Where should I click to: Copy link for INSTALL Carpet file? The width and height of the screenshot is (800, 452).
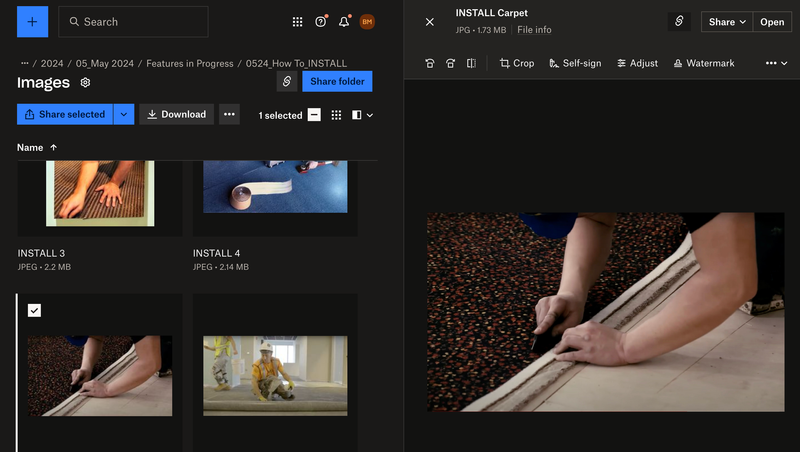pos(679,22)
